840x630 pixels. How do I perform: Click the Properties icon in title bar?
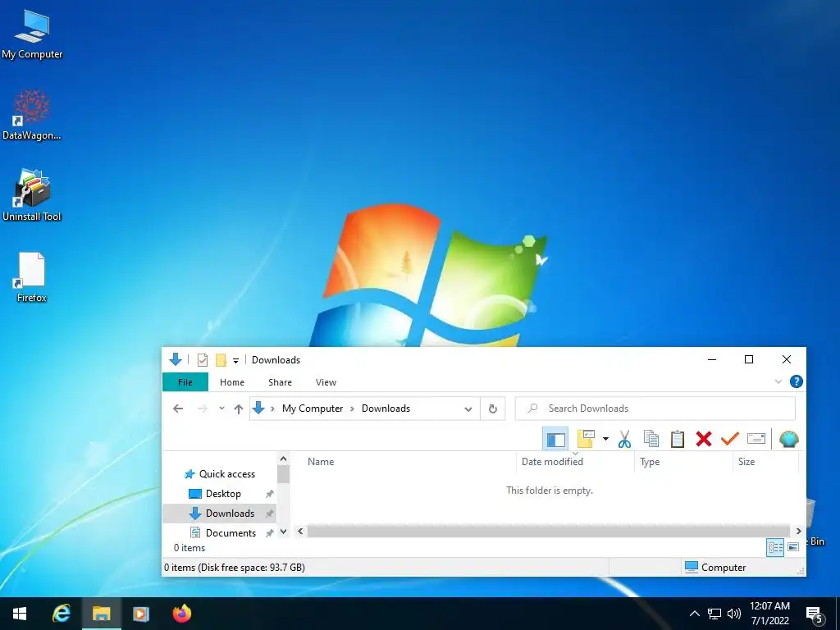(203, 360)
